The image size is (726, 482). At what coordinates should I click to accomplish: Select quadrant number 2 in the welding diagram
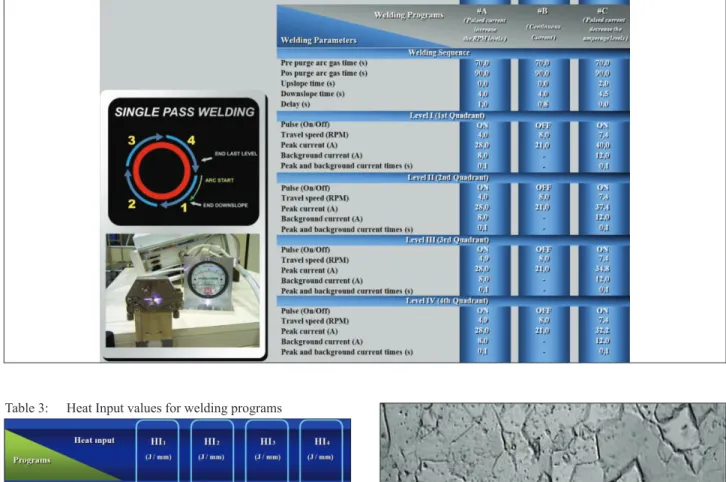pyautogui.click(x=132, y=204)
